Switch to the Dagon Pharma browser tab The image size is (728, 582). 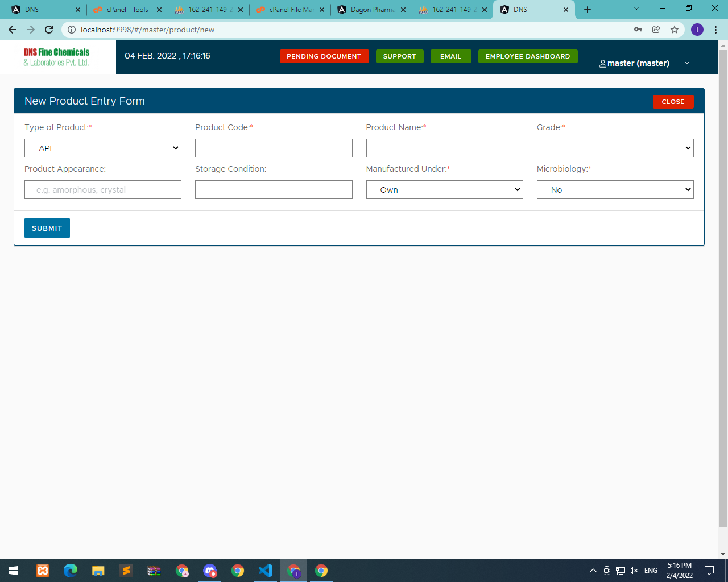[x=372, y=10]
